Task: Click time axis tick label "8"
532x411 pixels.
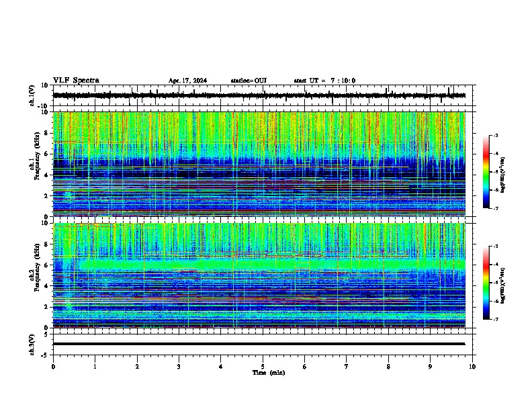Action: pyautogui.click(x=388, y=367)
